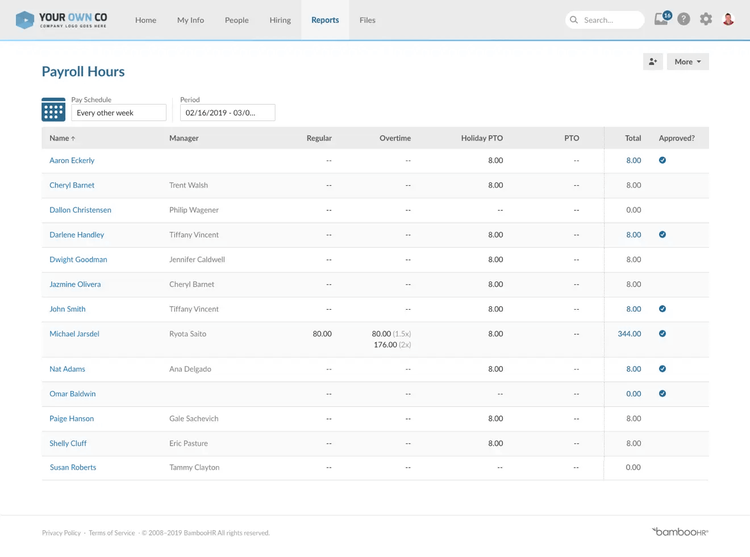Open the Files tab
The image size is (750, 557).
[x=367, y=20]
